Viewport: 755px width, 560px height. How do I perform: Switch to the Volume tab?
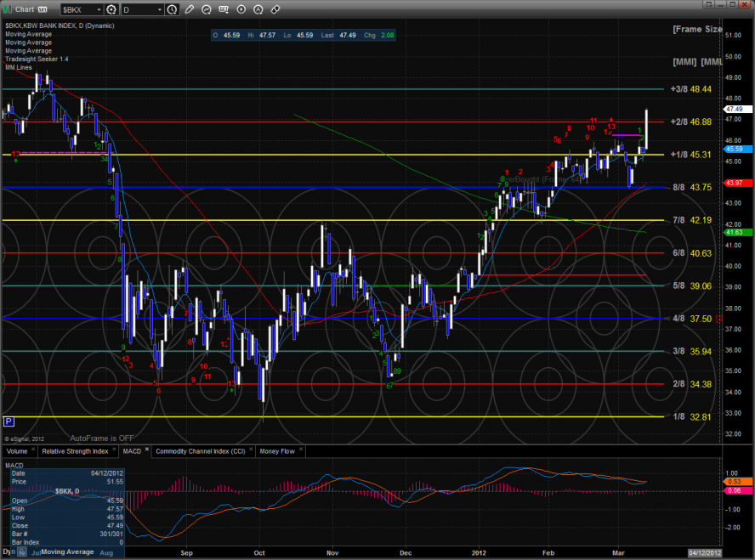(19, 451)
